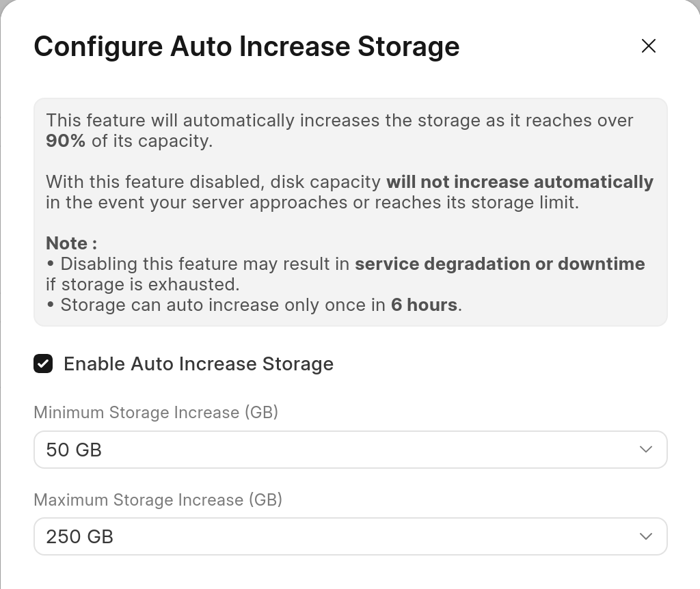Select the 250 GB value text
This screenshot has height=589, width=700.
tap(79, 536)
